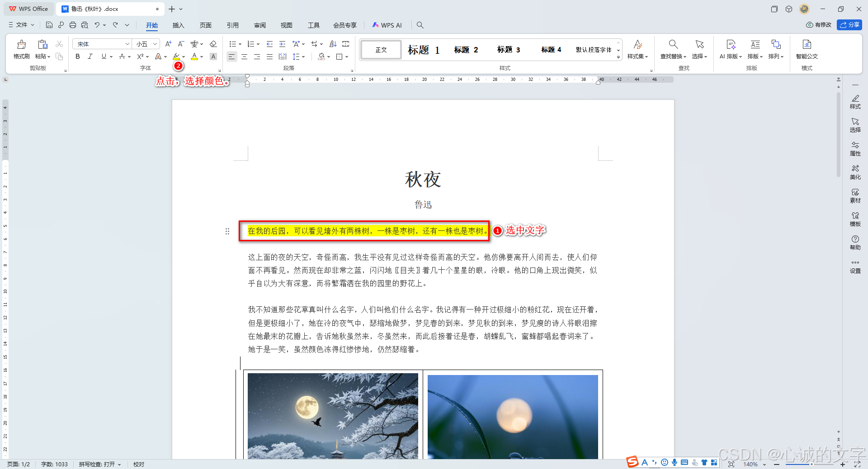
Task: Toggle italic formatting
Action: click(x=90, y=56)
